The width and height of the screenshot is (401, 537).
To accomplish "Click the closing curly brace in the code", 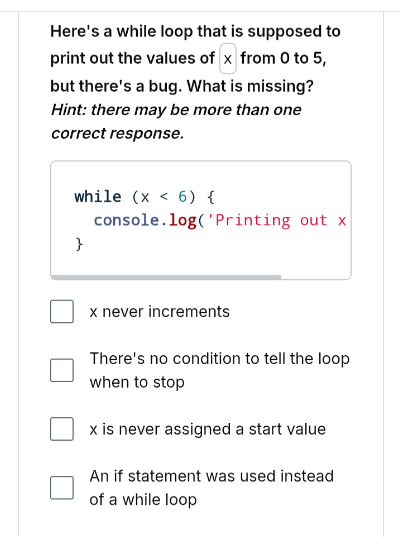I will 79,244.
